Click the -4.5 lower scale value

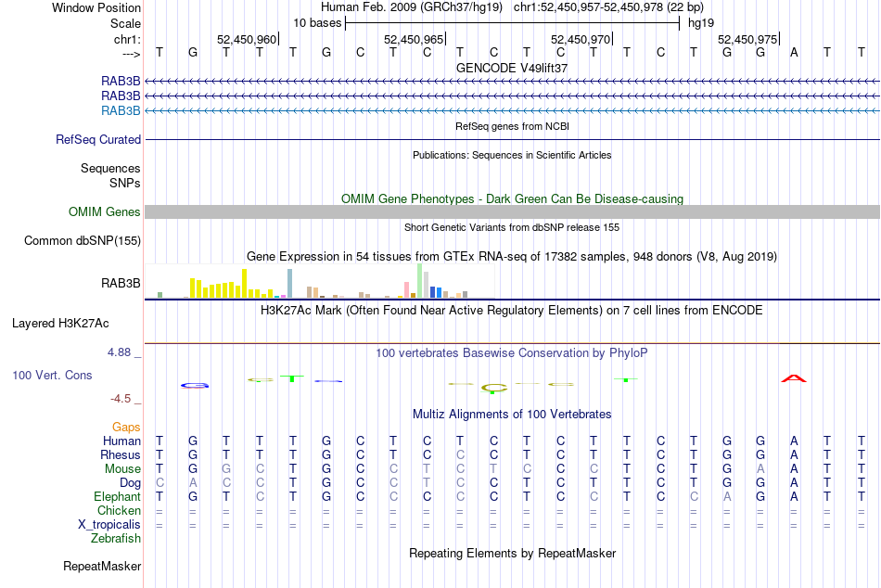click(121, 399)
